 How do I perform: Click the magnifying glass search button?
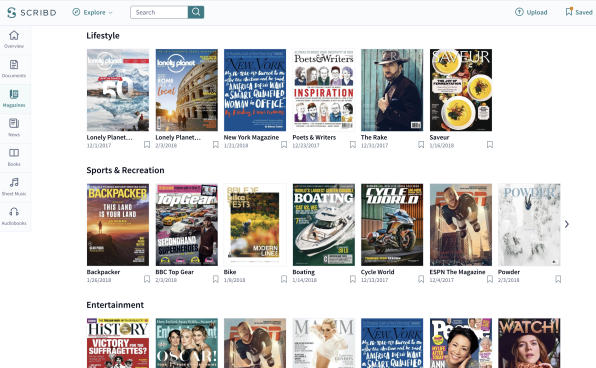click(196, 12)
